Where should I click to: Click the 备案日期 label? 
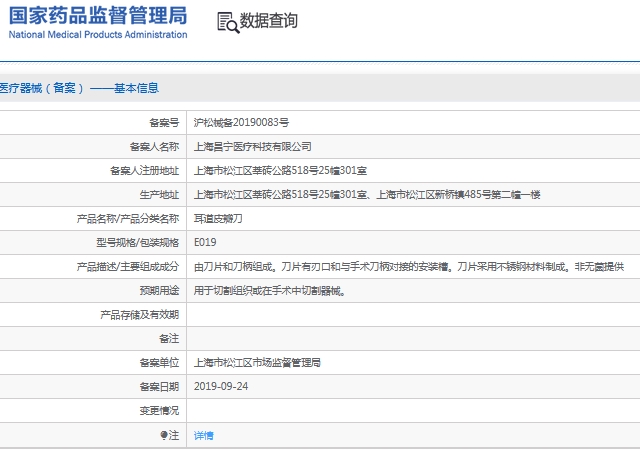tap(159, 387)
